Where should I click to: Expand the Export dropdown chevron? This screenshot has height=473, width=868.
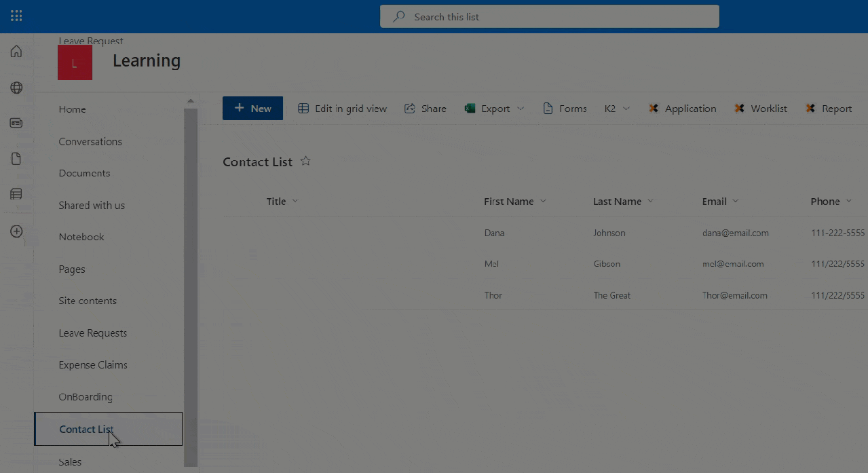pyautogui.click(x=521, y=108)
